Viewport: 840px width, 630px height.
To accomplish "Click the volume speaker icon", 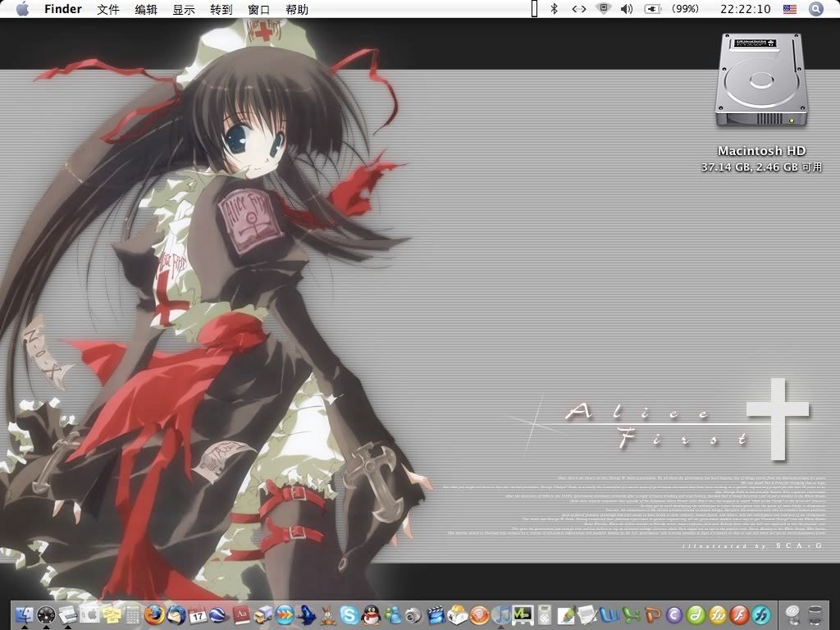I will [627, 9].
